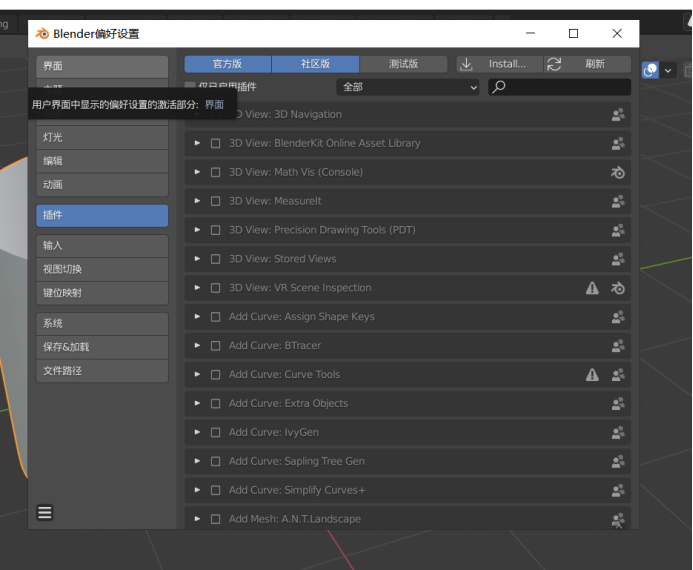Open the 文件路径 section
This screenshot has width=693, height=570.
(x=102, y=371)
